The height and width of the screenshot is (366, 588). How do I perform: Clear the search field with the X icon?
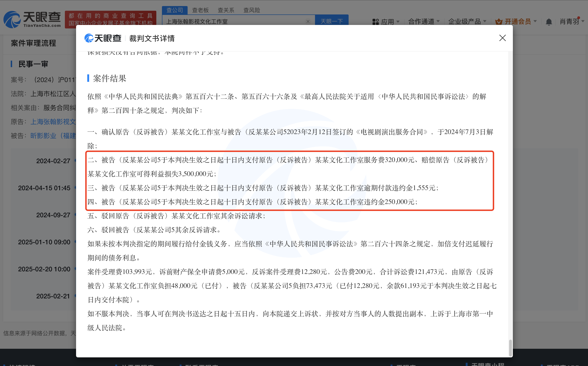(x=308, y=21)
